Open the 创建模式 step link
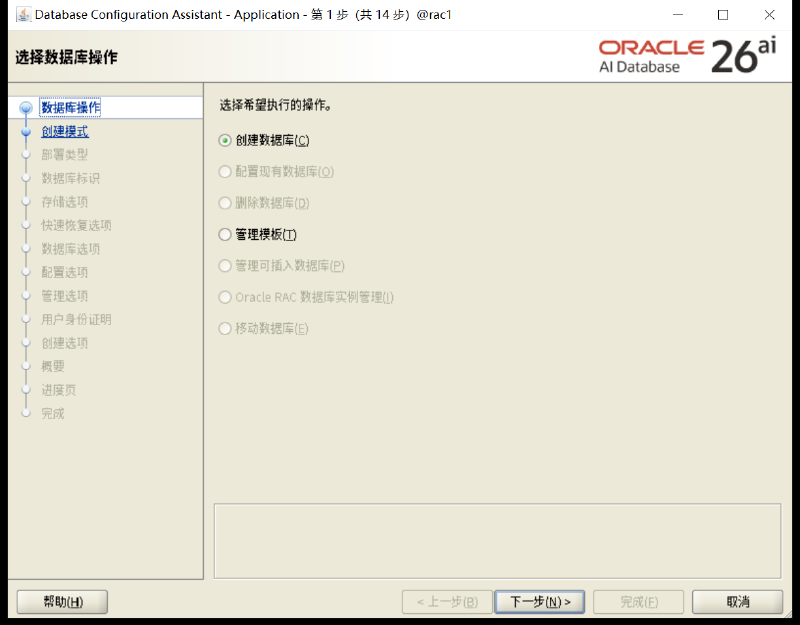This screenshot has width=800, height=625. pos(65,132)
